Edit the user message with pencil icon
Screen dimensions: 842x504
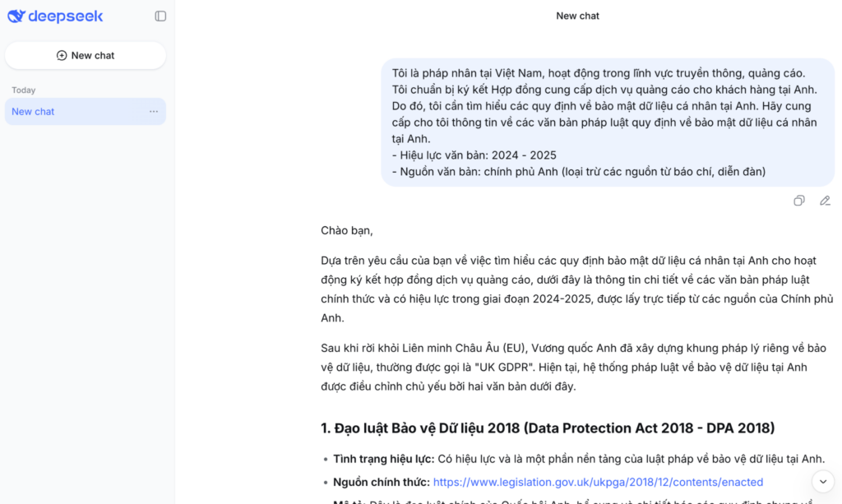825,201
